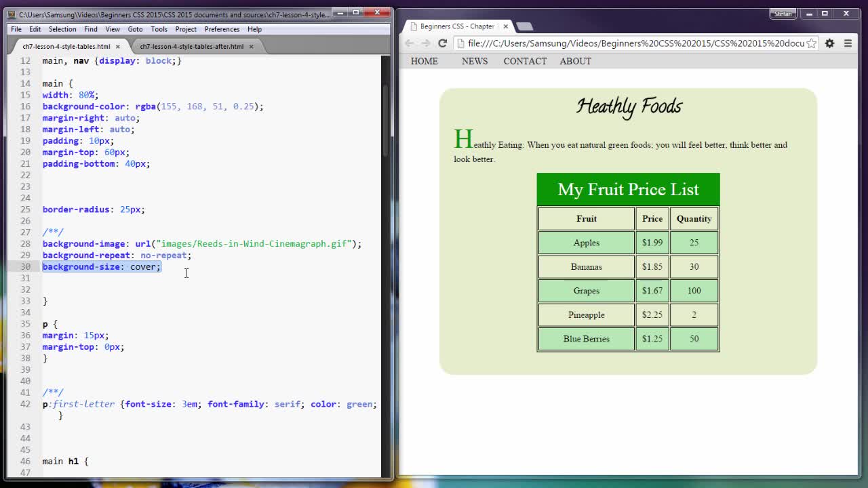Click the Price column header
The width and height of the screenshot is (868, 488).
[652, 219]
